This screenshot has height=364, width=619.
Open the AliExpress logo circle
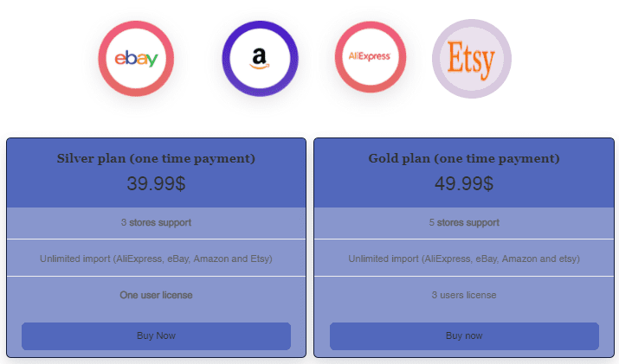[370, 57]
